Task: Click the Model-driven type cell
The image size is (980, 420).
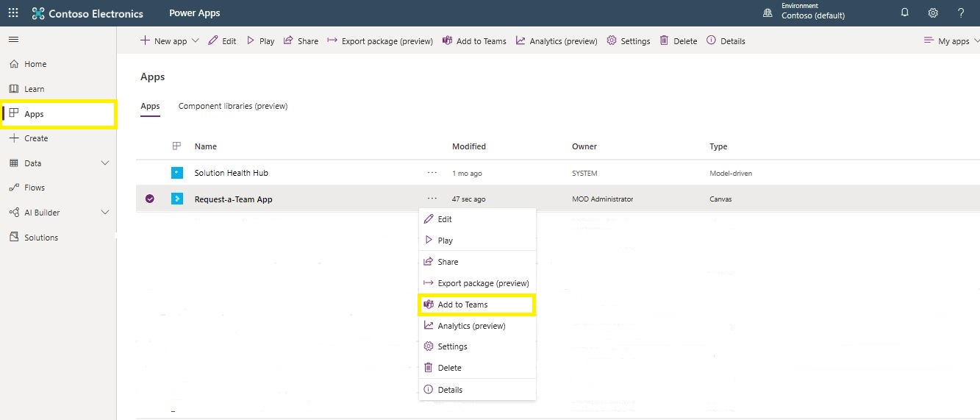Action: [x=731, y=174]
